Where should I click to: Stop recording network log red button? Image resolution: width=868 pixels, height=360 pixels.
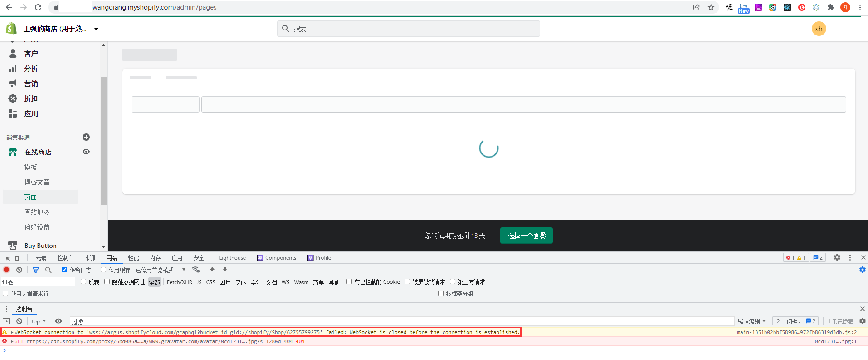pos(6,270)
